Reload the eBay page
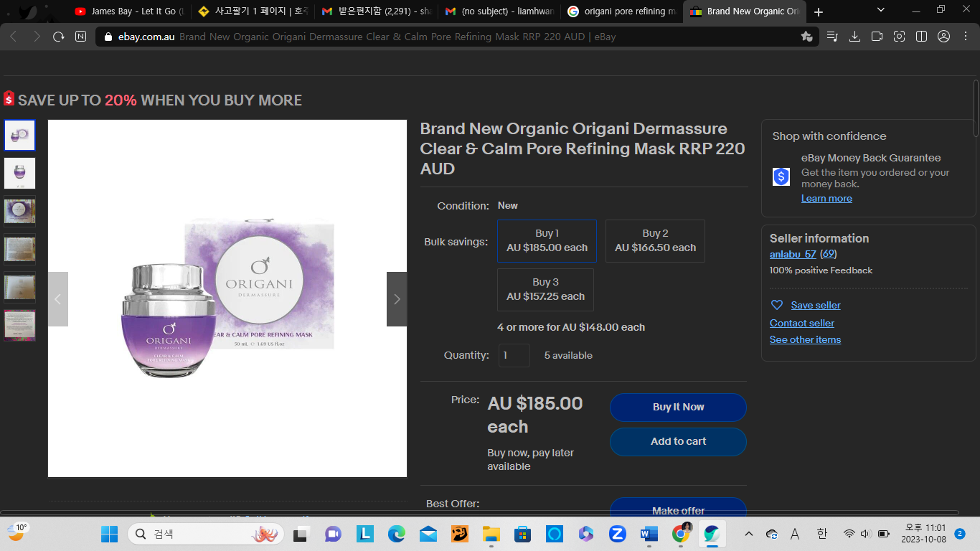 [x=59, y=37]
